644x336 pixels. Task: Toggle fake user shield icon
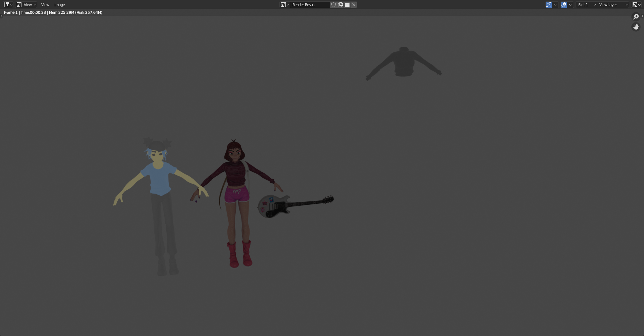333,5
